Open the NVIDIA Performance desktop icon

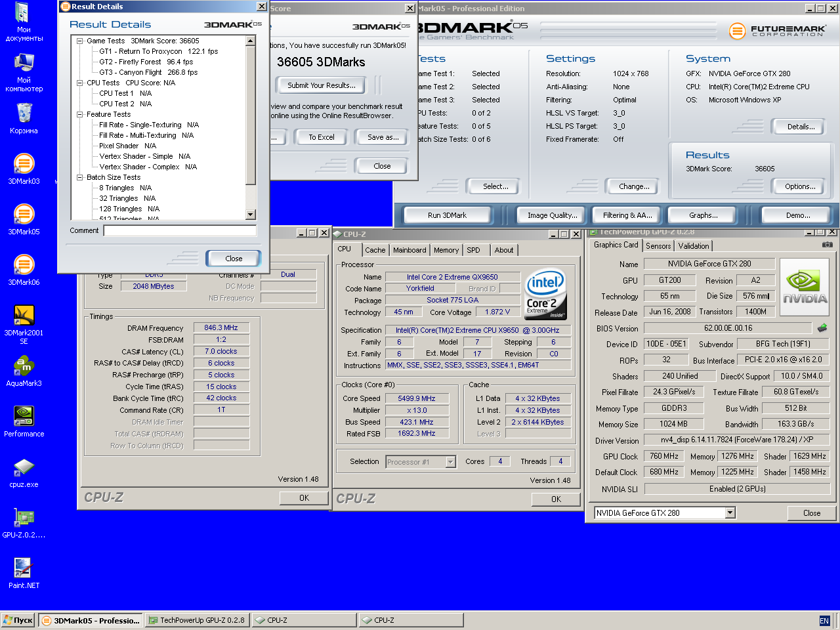[x=24, y=421]
